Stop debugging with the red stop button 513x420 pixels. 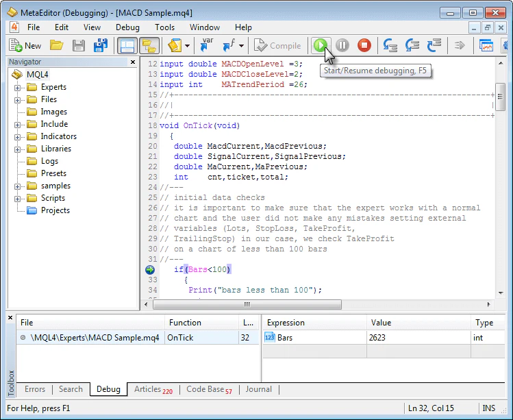pos(364,45)
